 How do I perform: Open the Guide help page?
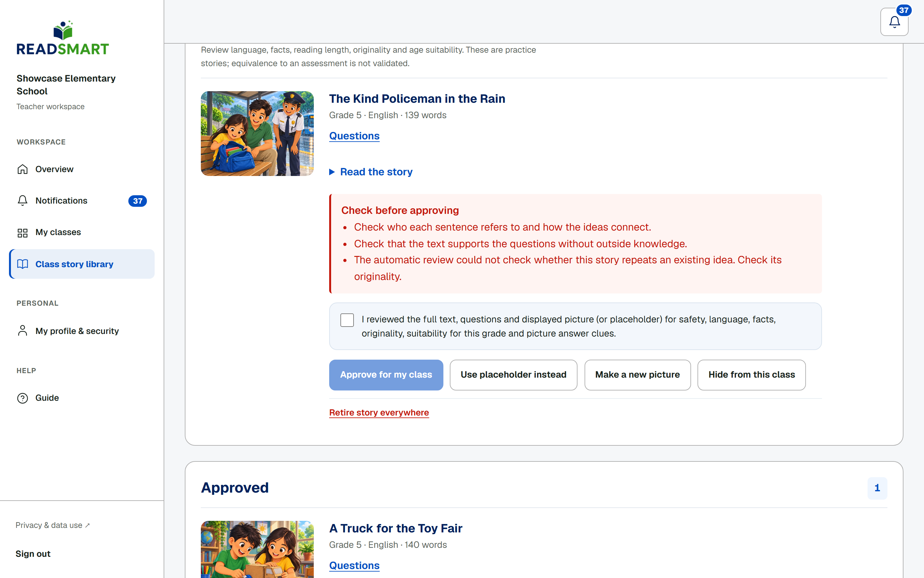82,398
